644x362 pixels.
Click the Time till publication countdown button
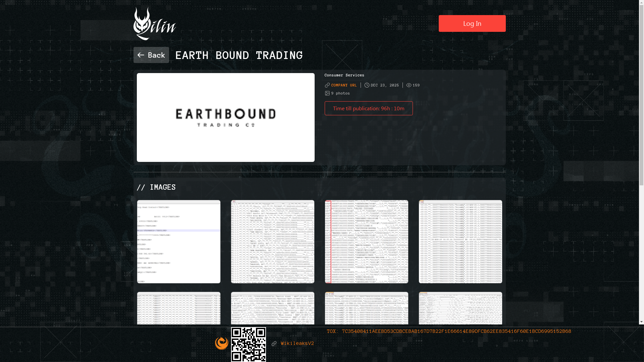pos(368,108)
